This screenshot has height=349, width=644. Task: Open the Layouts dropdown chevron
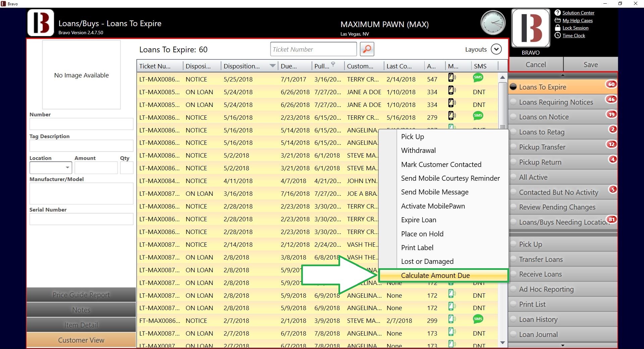click(x=496, y=49)
